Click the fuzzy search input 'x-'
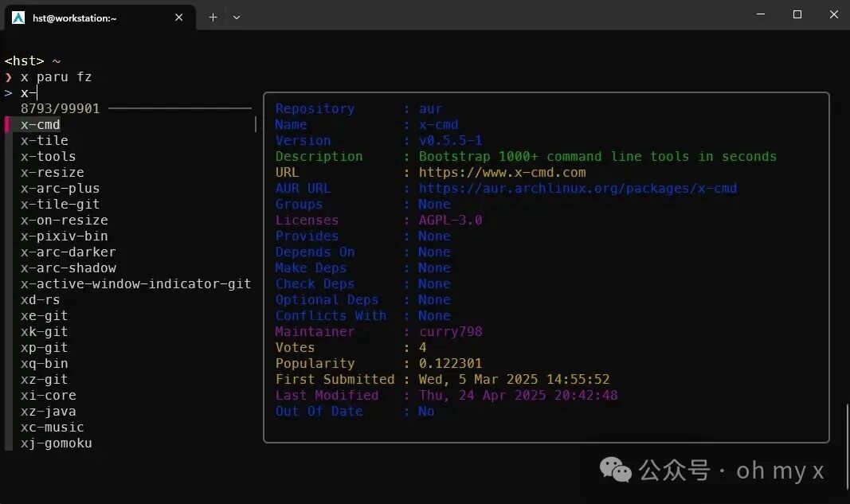Image resolution: width=850 pixels, height=504 pixels. [x=29, y=92]
